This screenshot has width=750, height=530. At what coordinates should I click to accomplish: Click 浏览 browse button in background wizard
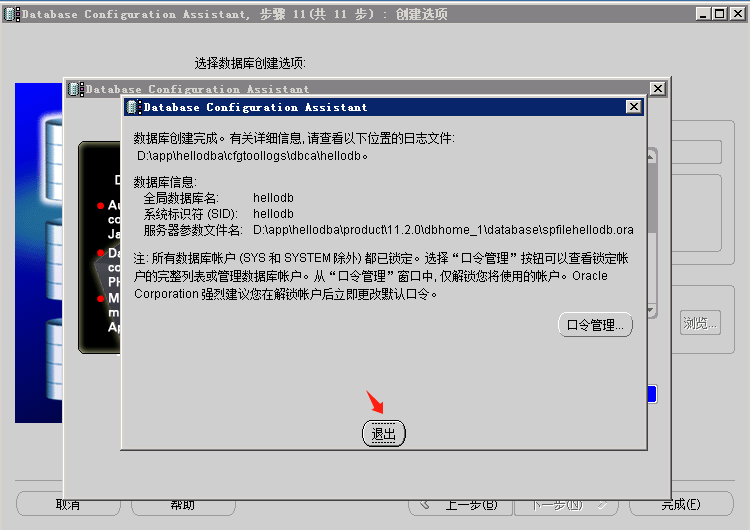tap(700, 323)
